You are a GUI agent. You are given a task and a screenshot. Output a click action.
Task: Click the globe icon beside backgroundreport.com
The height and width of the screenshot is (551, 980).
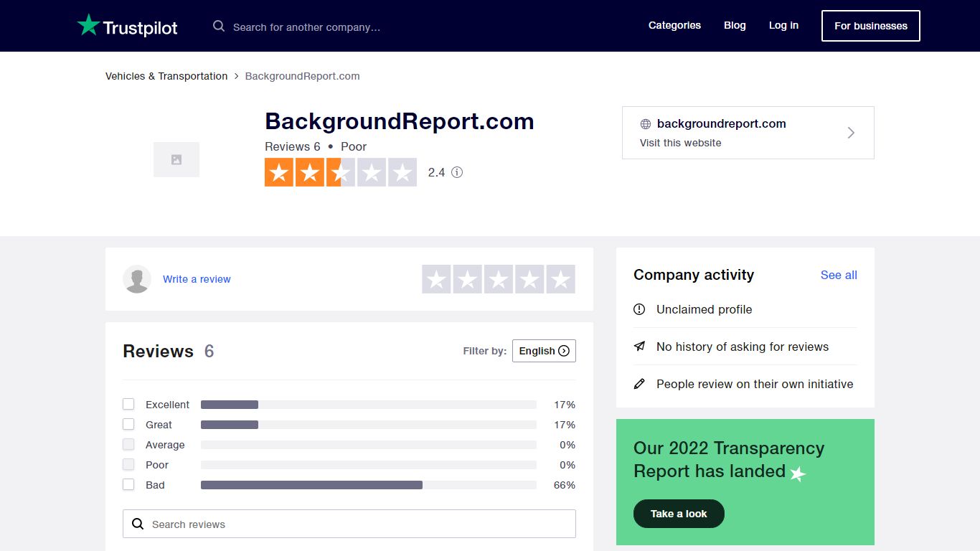tap(646, 124)
